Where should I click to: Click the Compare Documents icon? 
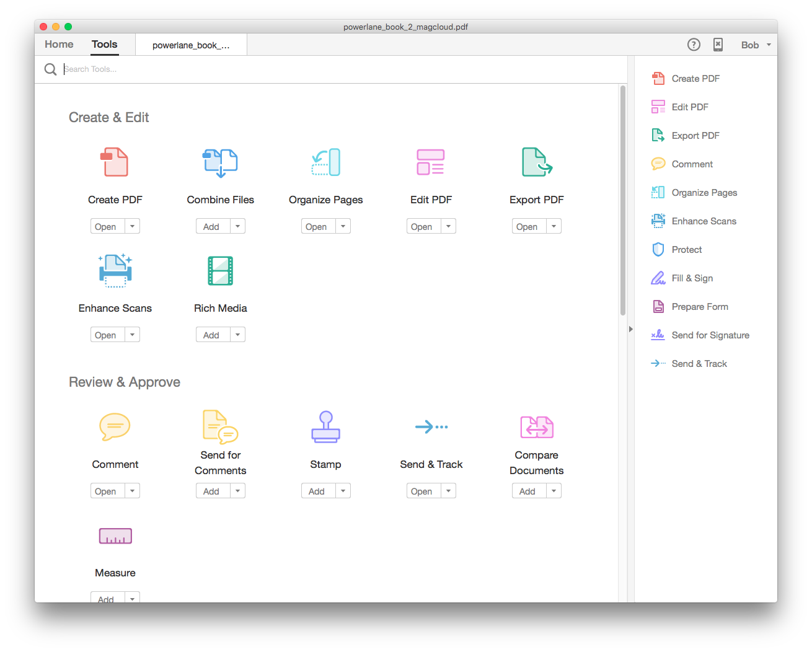(x=537, y=427)
